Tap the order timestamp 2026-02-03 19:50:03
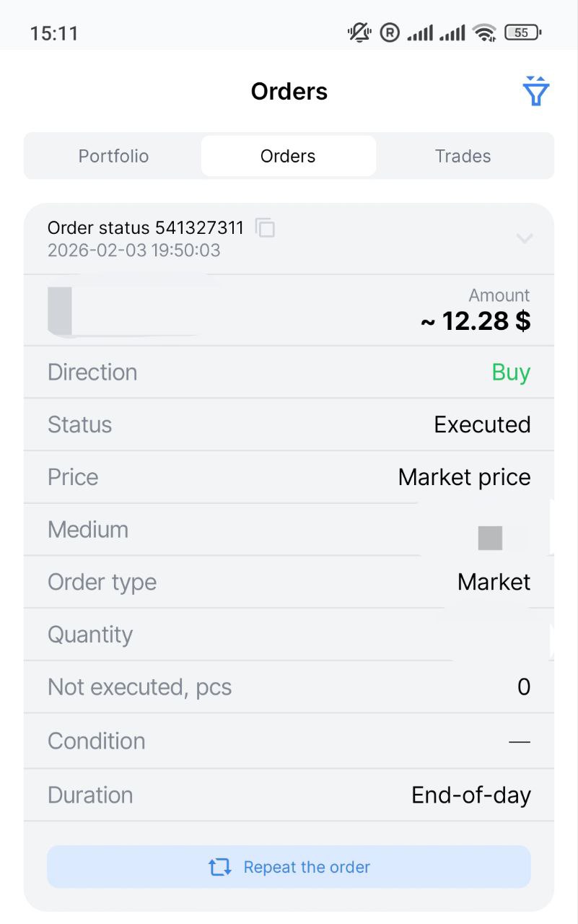The height and width of the screenshot is (924, 578). pyautogui.click(x=133, y=250)
